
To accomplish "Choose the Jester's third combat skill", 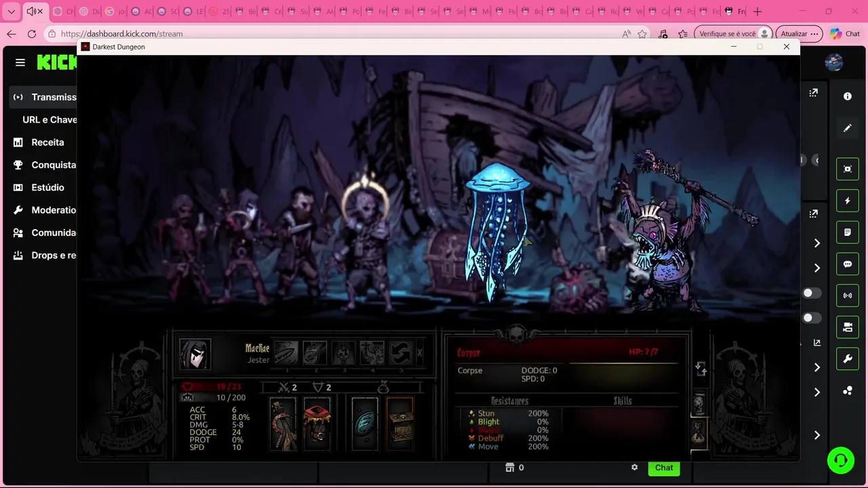I will tap(343, 352).
